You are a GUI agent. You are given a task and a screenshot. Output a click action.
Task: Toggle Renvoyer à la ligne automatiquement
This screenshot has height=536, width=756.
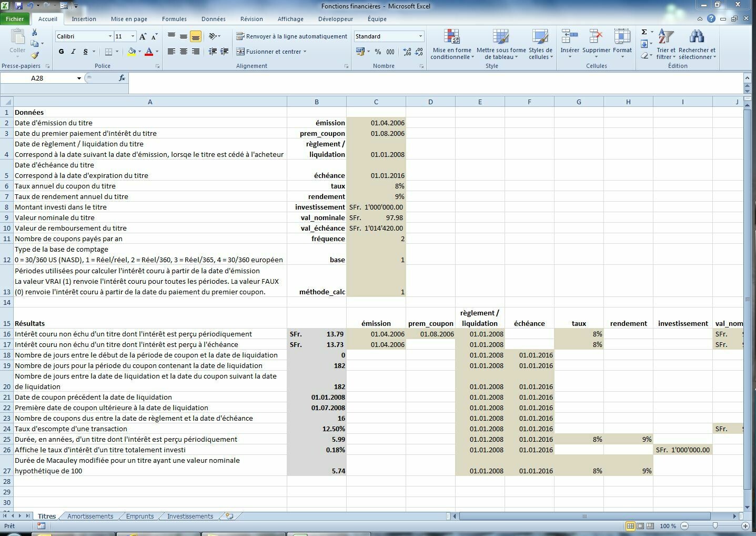pos(291,36)
